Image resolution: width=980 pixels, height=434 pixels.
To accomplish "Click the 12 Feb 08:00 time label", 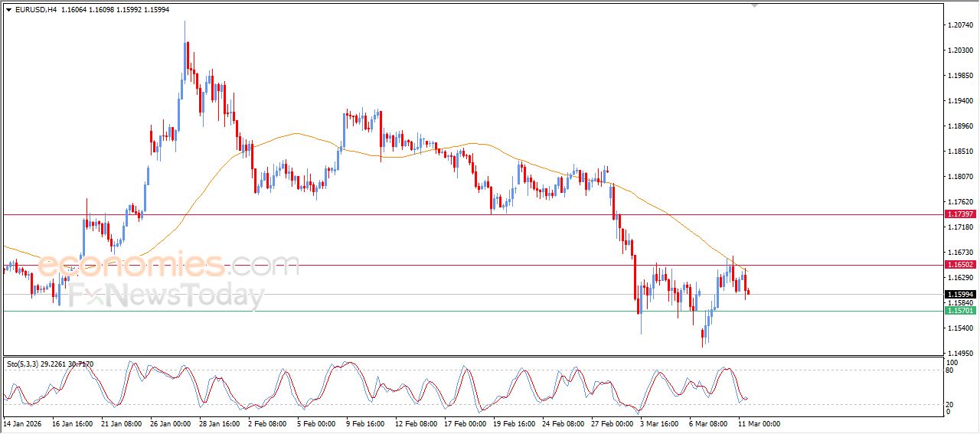I will pyautogui.click(x=416, y=423).
